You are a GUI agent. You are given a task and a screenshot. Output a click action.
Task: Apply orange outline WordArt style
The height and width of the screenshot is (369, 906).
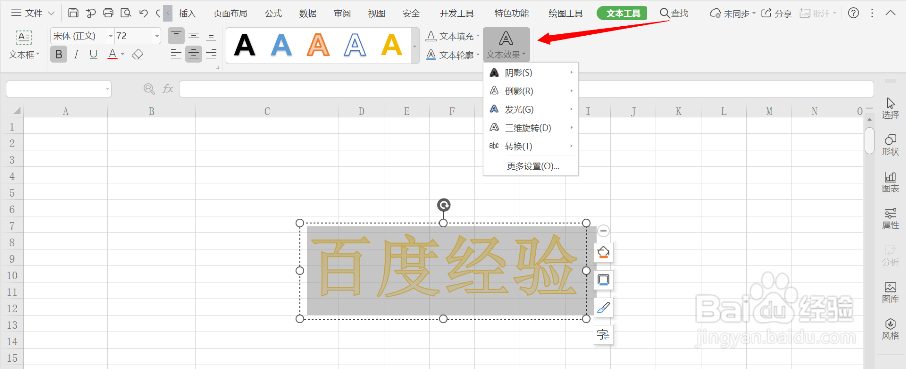[318, 44]
